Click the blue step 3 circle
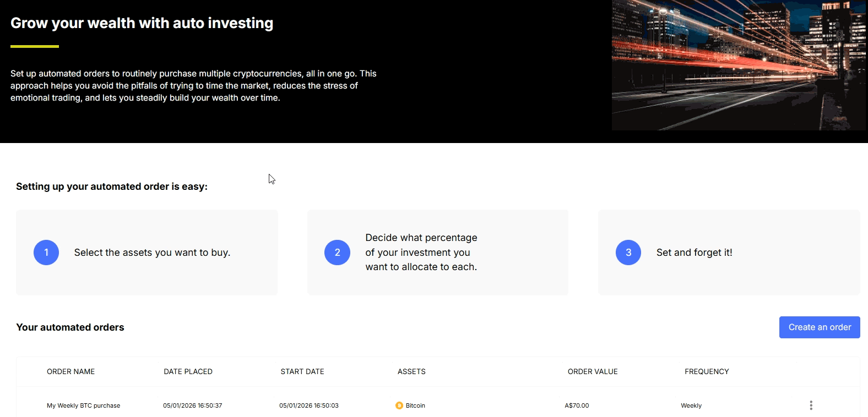 [628, 252]
